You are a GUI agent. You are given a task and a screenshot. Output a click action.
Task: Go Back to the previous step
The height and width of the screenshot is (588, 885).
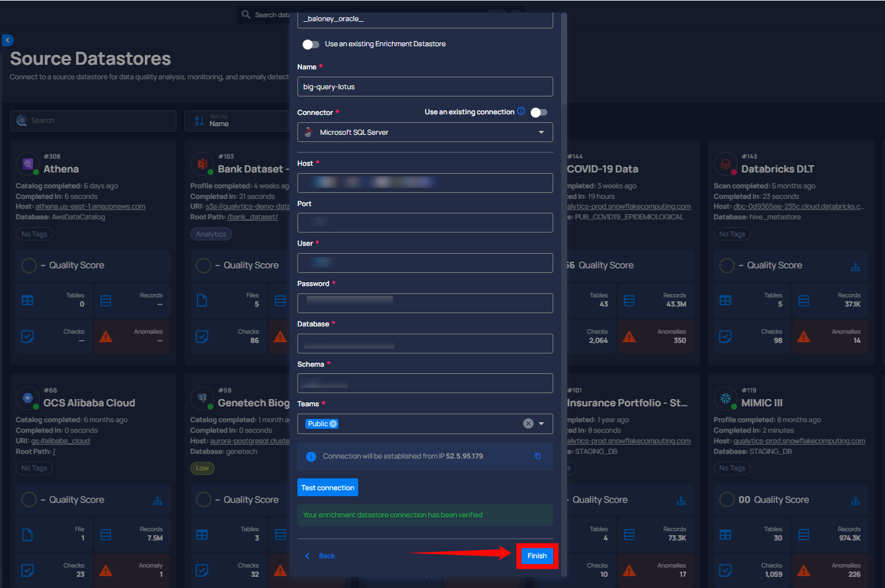point(320,556)
